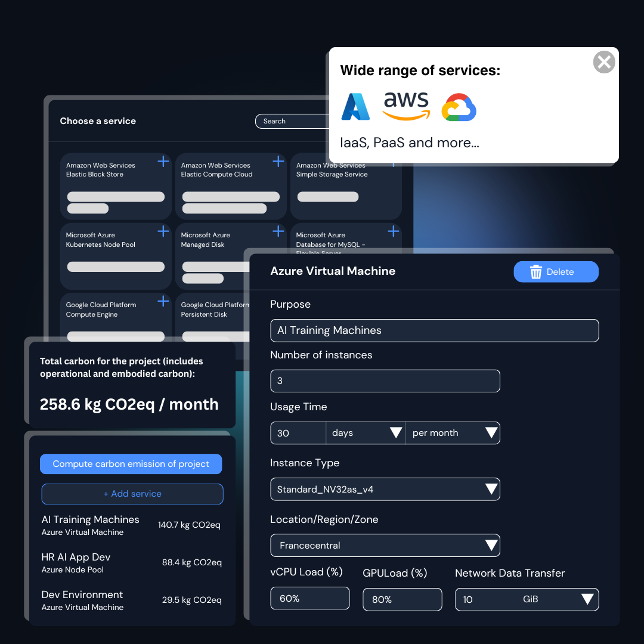Viewport: 644px width, 644px height.
Task: Edit the Number of instances field
Action: pyautogui.click(x=385, y=380)
